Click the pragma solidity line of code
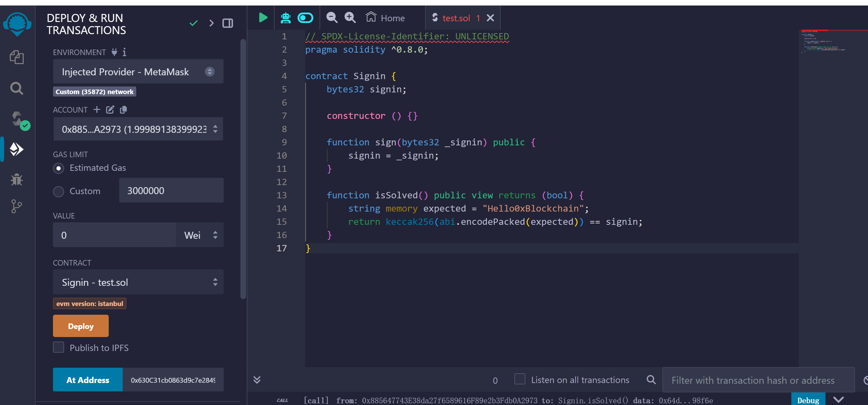 [x=367, y=50]
